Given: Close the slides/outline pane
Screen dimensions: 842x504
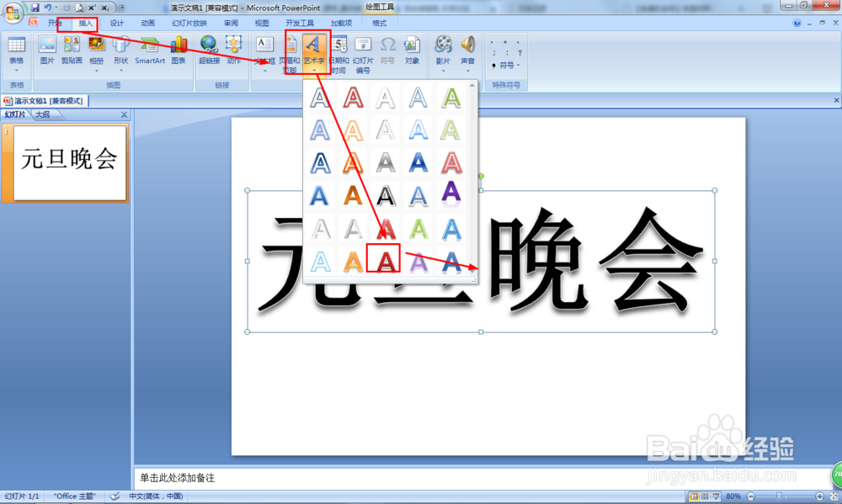Looking at the screenshot, I should [x=124, y=114].
